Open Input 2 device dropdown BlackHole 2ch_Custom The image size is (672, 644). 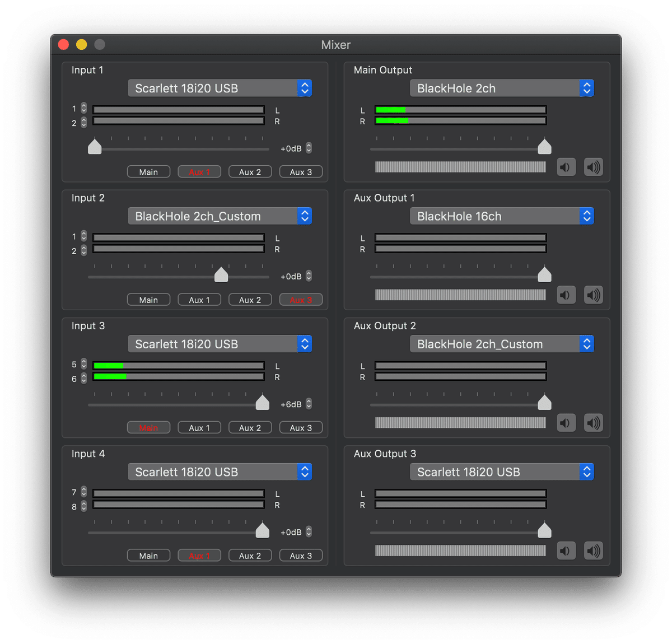pos(220,216)
